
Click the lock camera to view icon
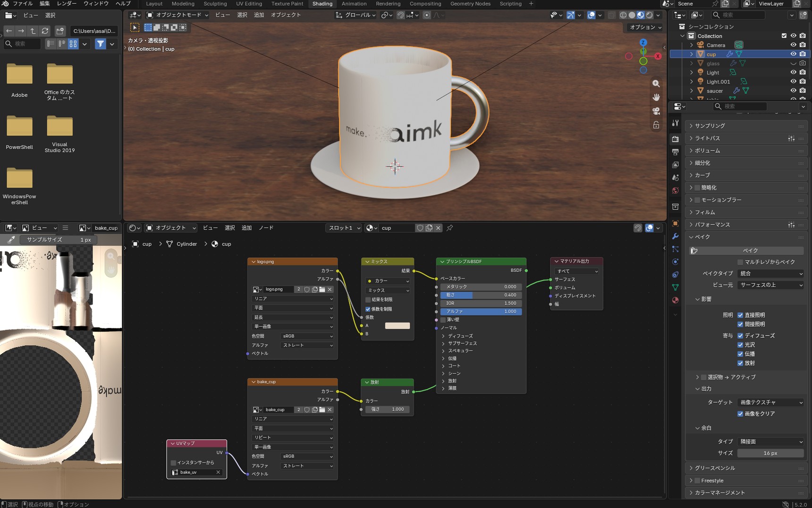coord(656,125)
